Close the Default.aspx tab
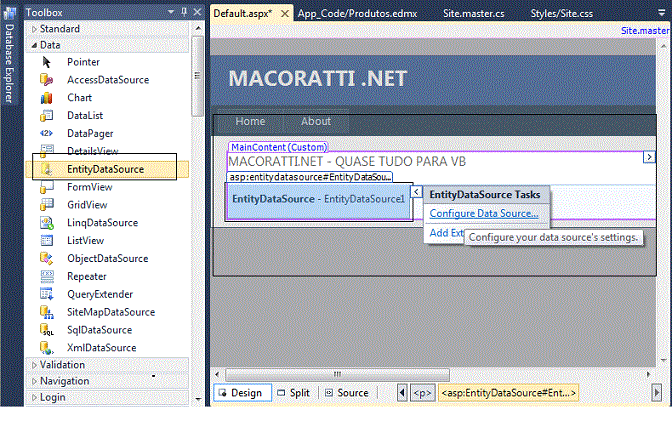Image resolution: width=672 pixels, height=427 pixels. coord(285,14)
